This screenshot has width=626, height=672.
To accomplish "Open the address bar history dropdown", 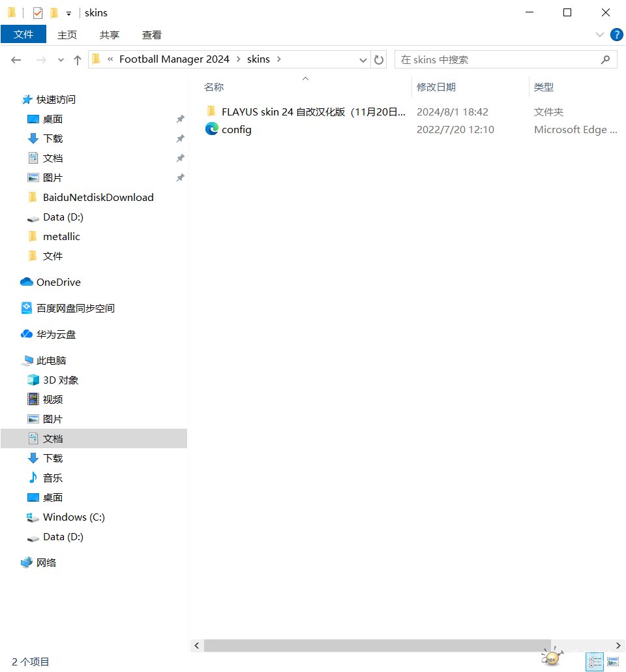I will (x=363, y=60).
